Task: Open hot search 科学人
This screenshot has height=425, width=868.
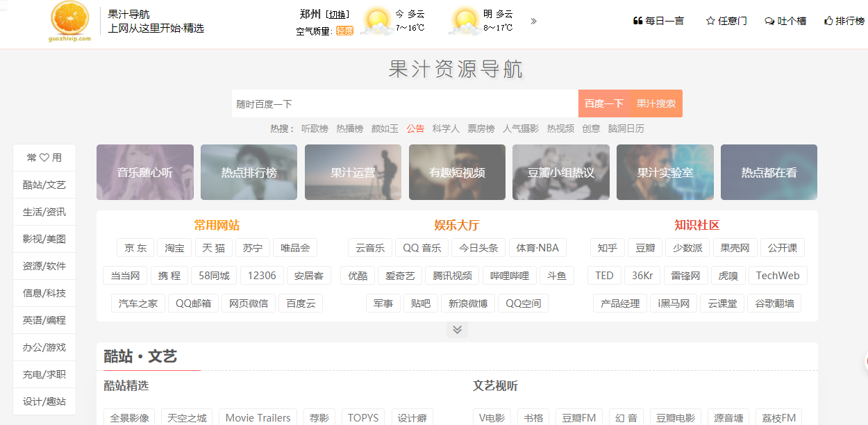Action: 446,128
